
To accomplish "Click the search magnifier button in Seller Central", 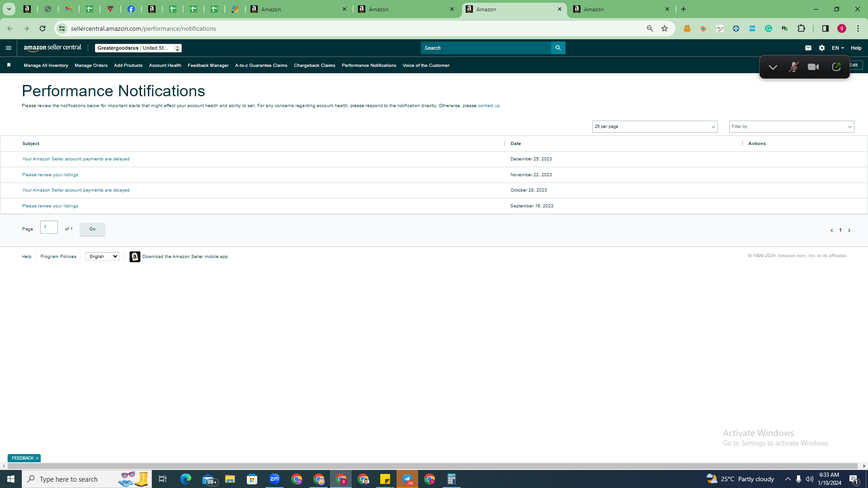I will point(558,48).
